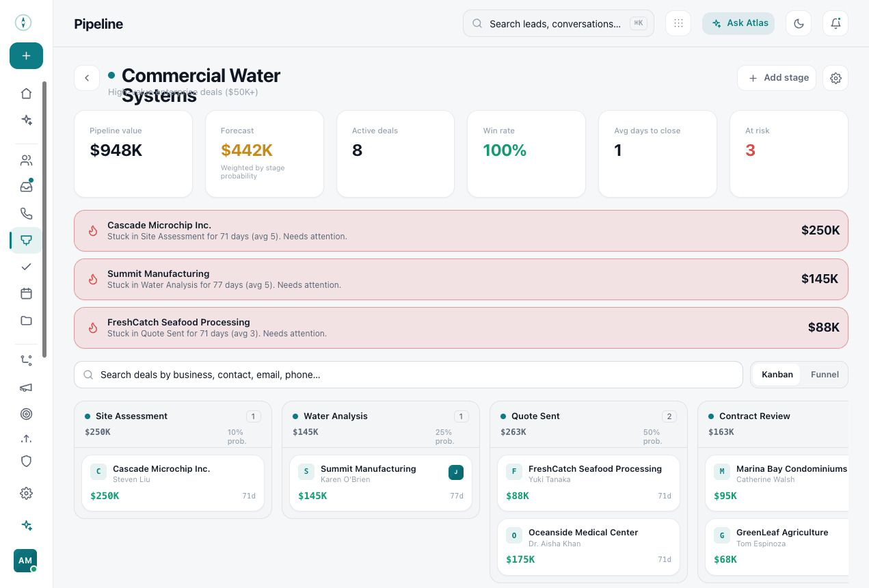The height and width of the screenshot is (588, 869).
Task: Open the Workflows branch icon
Action: [26, 360]
